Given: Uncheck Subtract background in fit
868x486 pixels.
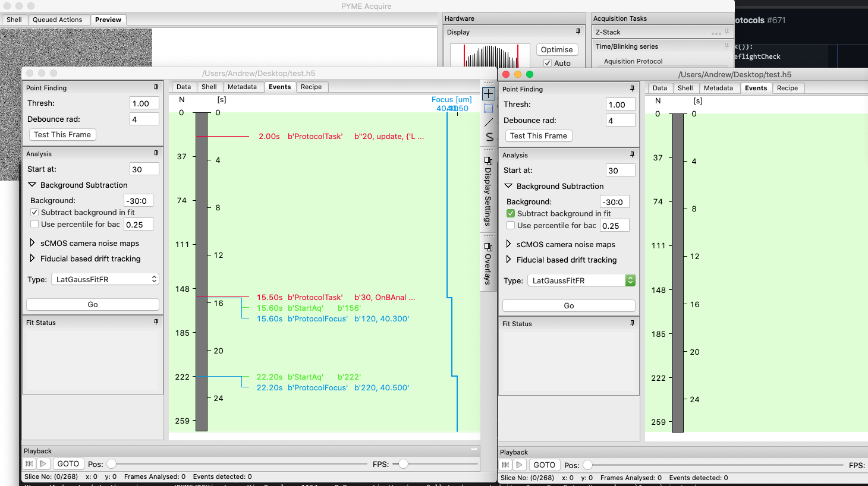Looking at the screenshot, I should pos(34,212).
